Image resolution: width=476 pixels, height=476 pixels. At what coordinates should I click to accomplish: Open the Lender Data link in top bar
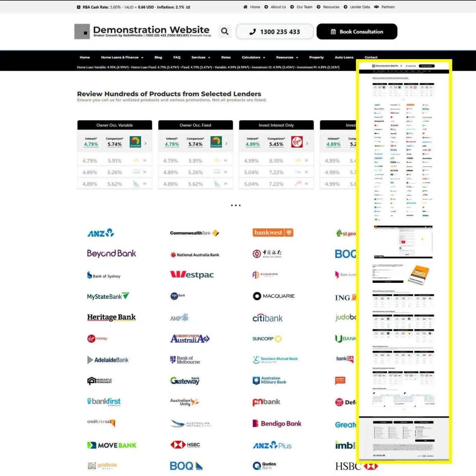(x=360, y=7)
